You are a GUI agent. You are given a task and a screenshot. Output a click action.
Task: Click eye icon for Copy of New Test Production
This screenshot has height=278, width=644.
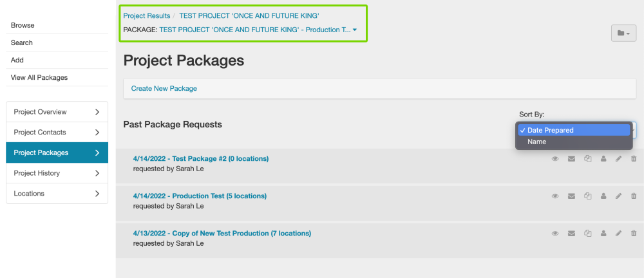(x=555, y=234)
